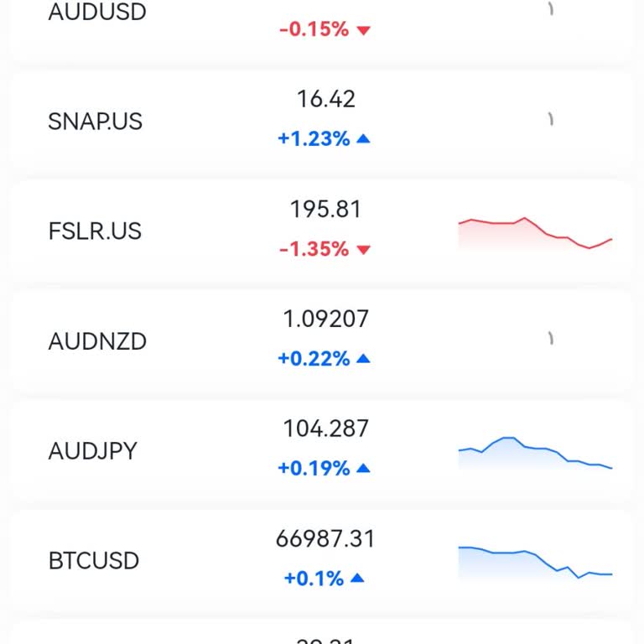Select the FSLR.US symbol name
Screen dimensions: 644x644
tap(96, 231)
